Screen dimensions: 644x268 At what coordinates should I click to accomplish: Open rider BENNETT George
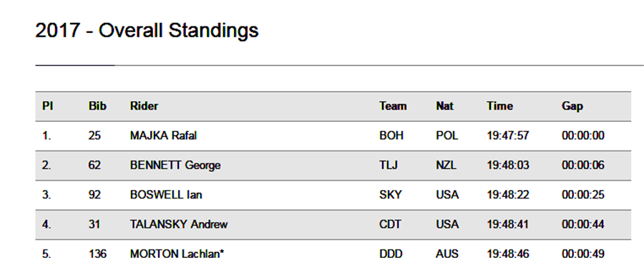click(175, 166)
